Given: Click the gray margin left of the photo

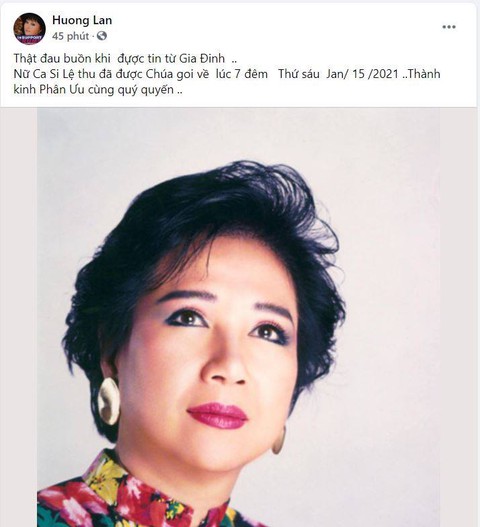Looking at the screenshot, I should (x=18, y=318).
